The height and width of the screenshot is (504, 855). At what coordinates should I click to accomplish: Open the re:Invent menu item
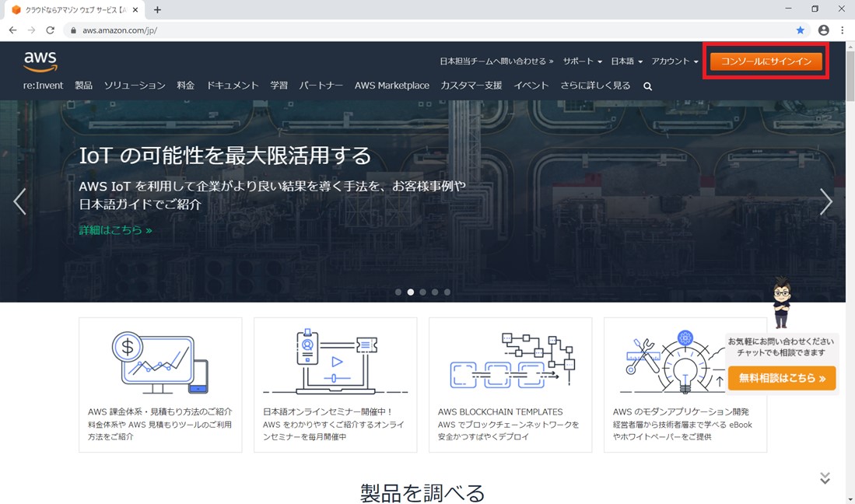coord(43,86)
